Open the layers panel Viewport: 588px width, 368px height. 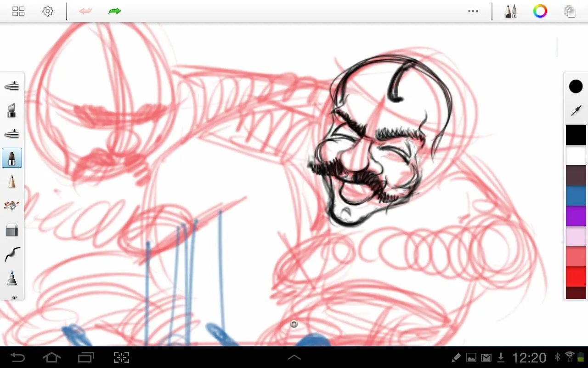pos(570,11)
